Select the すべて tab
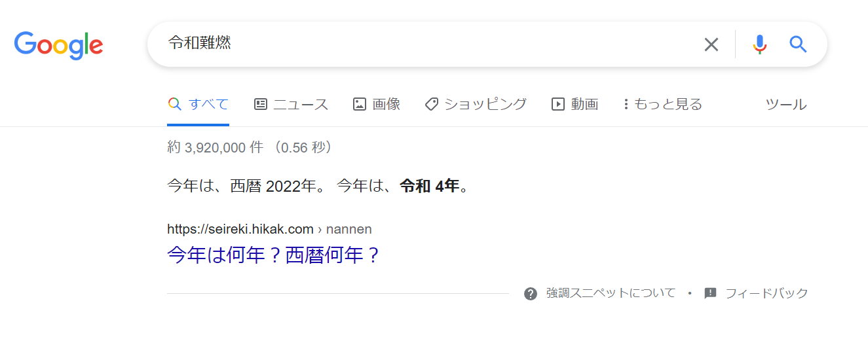 [208, 104]
